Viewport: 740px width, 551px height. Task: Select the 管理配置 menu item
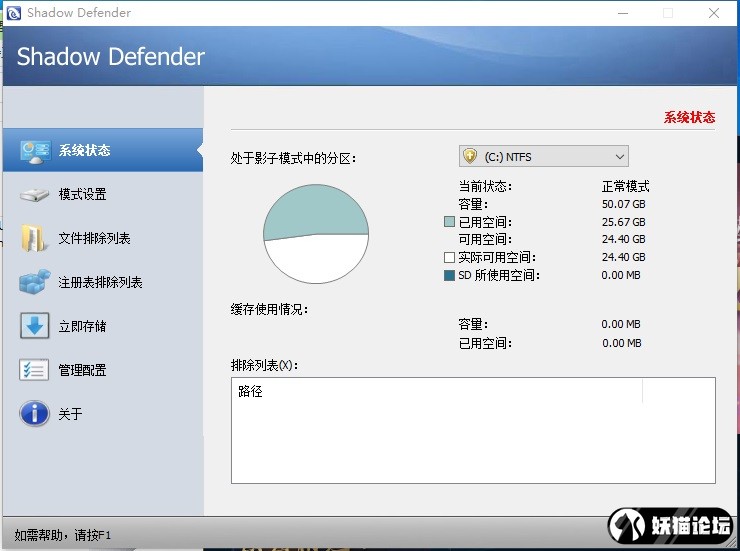tap(103, 370)
